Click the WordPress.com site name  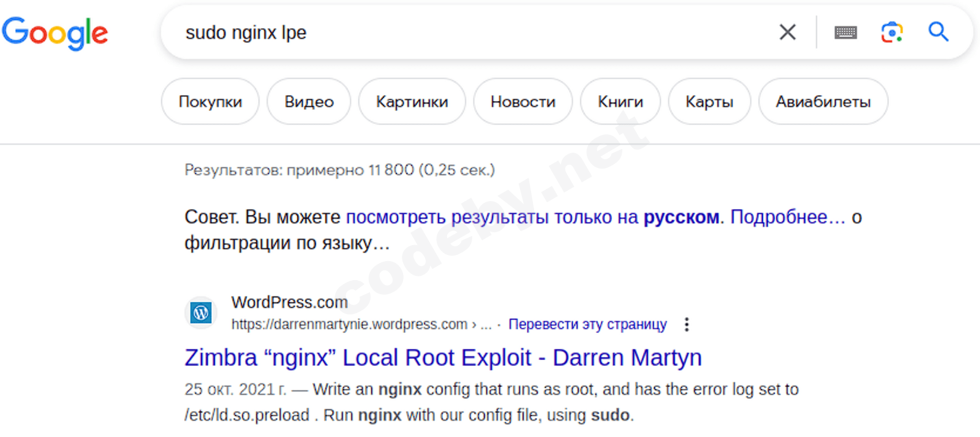point(289,302)
